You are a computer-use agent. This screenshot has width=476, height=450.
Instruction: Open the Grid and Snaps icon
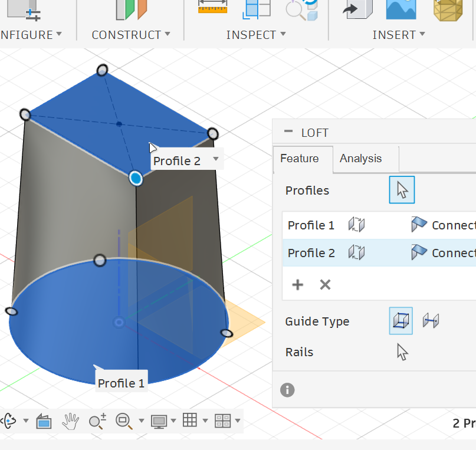(x=190, y=421)
